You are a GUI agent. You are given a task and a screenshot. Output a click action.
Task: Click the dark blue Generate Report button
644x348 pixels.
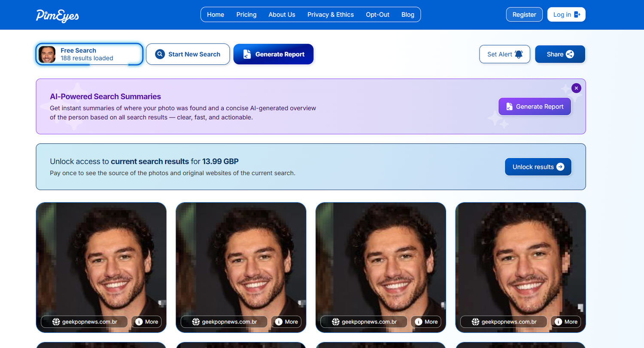point(273,54)
